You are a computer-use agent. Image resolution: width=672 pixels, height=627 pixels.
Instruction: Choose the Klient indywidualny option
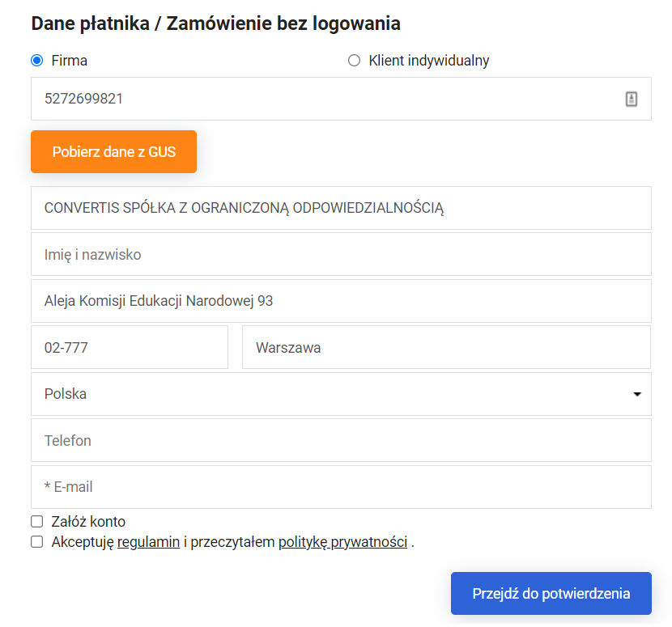354,61
